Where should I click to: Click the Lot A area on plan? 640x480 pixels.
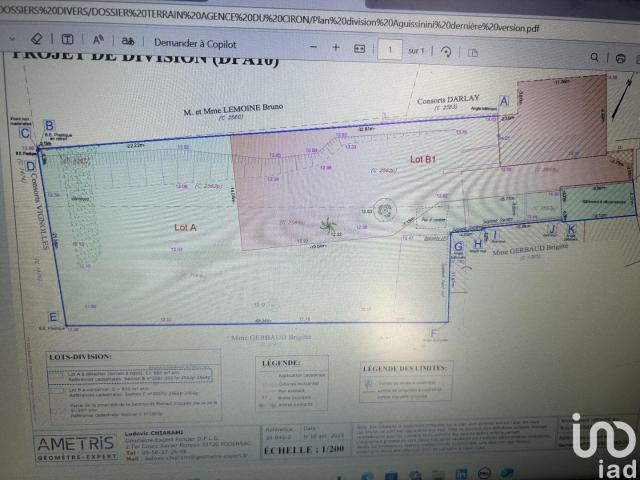(x=185, y=227)
